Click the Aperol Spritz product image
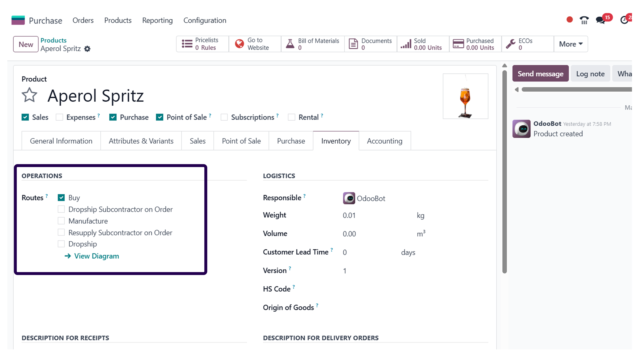 pos(465,96)
